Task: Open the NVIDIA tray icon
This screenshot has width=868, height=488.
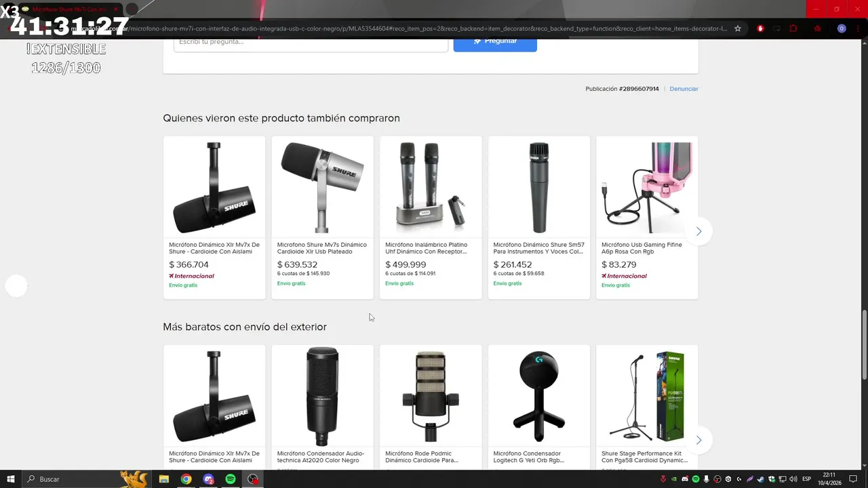Action: click(674, 479)
